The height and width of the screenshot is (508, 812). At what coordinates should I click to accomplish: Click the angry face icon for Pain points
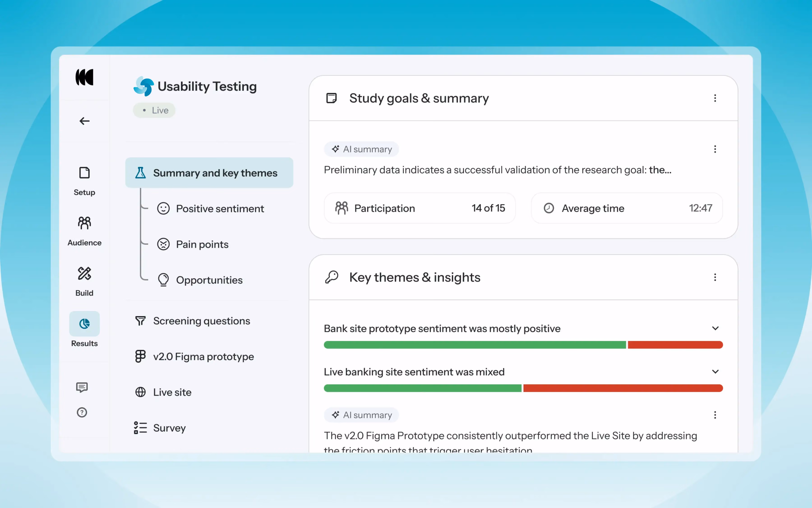[x=163, y=244]
